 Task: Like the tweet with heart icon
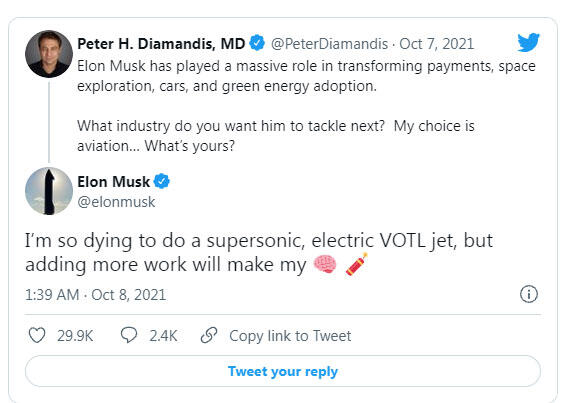tap(37, 335)
